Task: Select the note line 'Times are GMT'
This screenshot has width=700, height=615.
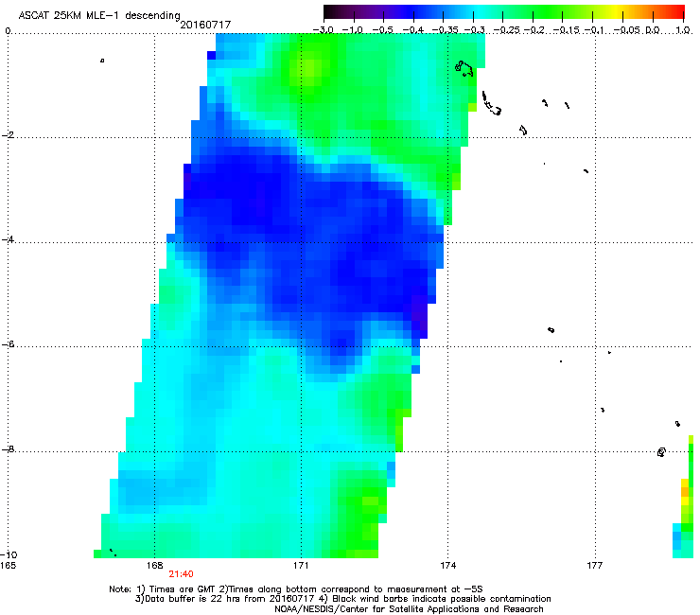Action: click(x=295, y=589)
